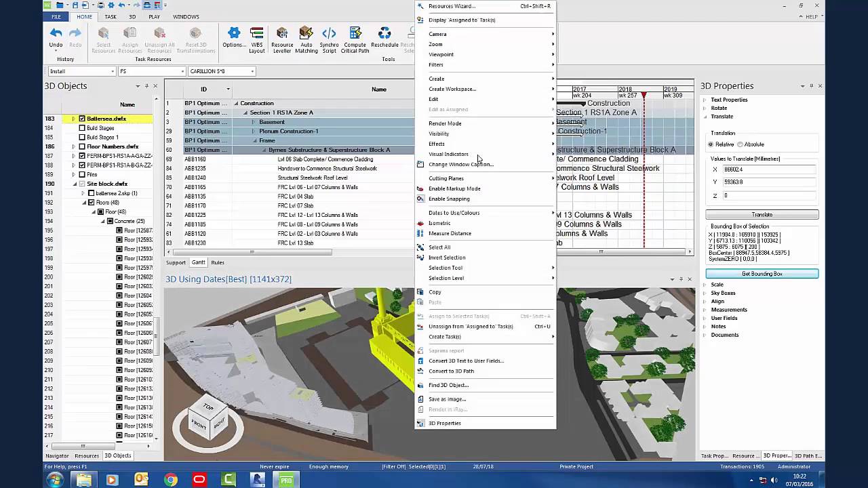
Task: Select Enable Snapping in the context menu
Action: point(486,199)
